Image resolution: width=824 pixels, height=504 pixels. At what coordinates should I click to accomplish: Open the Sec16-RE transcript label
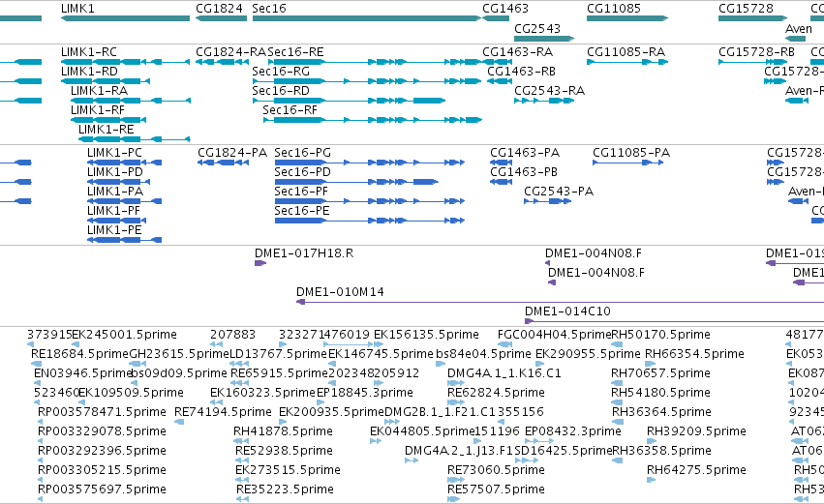click(295, 52)
